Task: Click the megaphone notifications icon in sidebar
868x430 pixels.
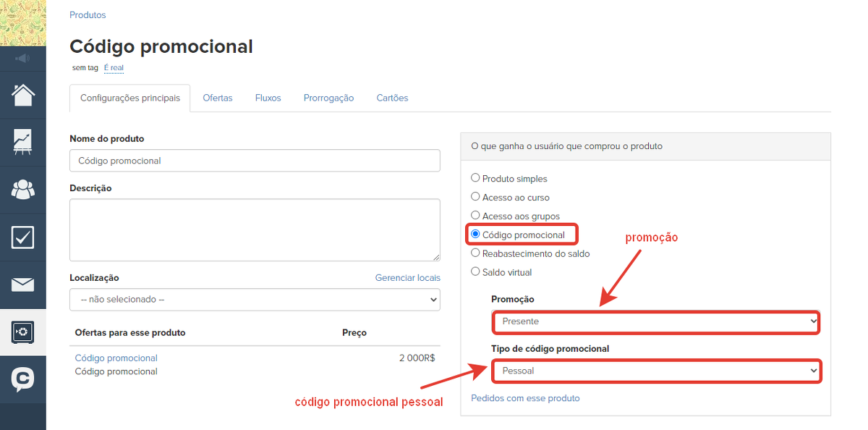Action: coord(22,59)
